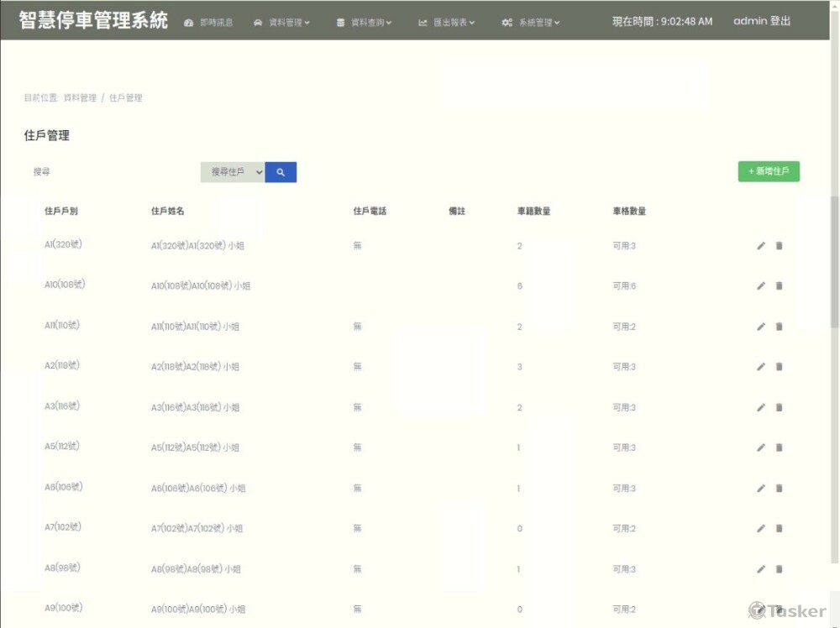Edit resident A6(106號) with pencil icon
Screen dimensions: 840x628
pyautogui.click(x=761, y=489)
